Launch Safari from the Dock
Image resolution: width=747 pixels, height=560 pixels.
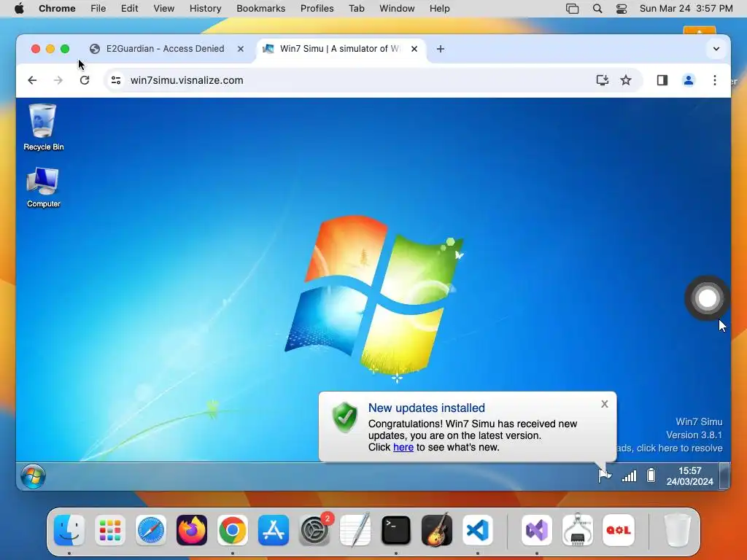(x=151, y=530)
